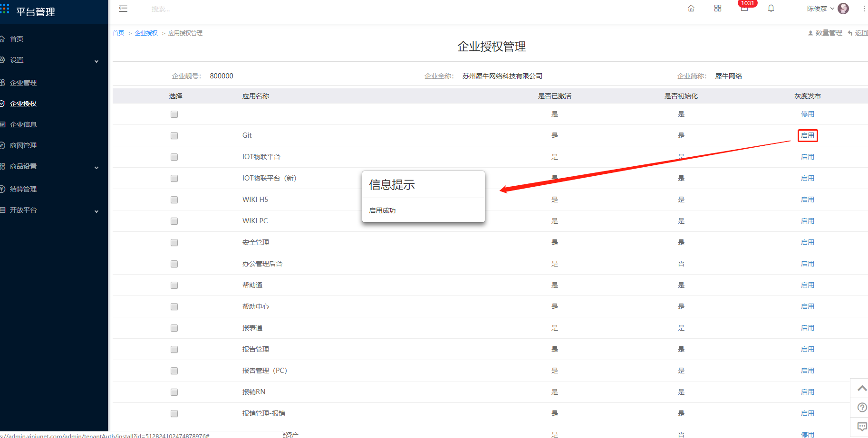Screen dimensions: 868x438
Task: Click the 应用名称 column header
Action: click(x=256, y=96)
